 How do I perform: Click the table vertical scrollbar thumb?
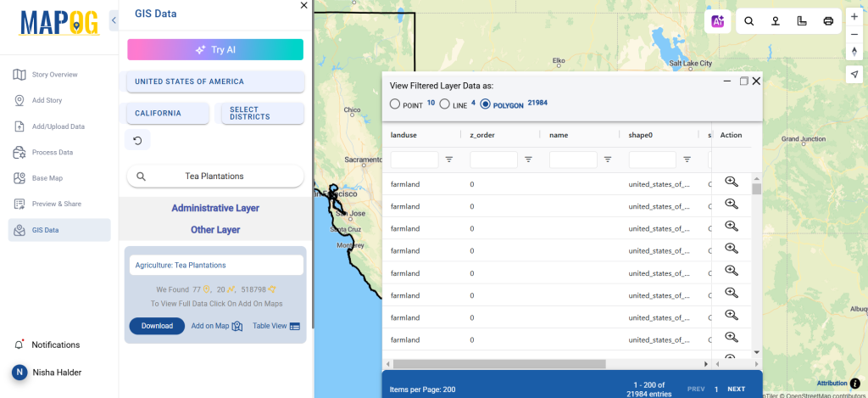(x=756, y=188)
